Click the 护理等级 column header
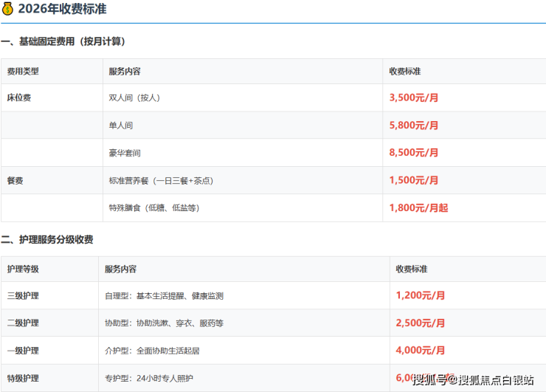 pyautogui.click(x=22, y=269)
